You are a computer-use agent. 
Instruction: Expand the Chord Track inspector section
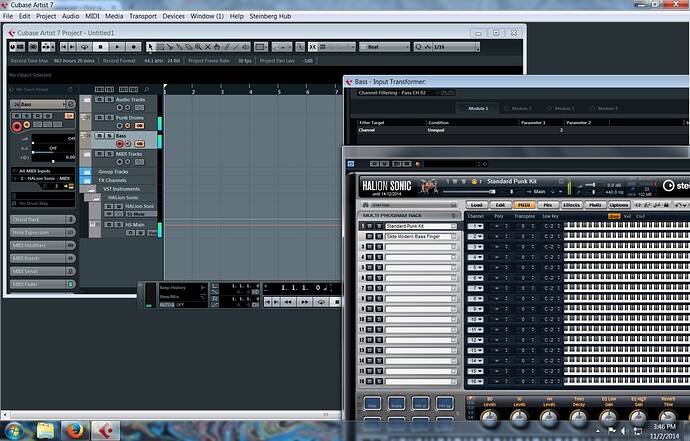pyautogui.click(x=43, y=219)
